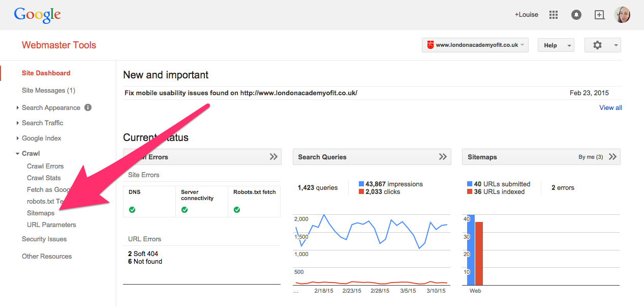Viewport: 644px width, 308px height.
Task: Click the profile avatar photo
Action: (622, 14)
